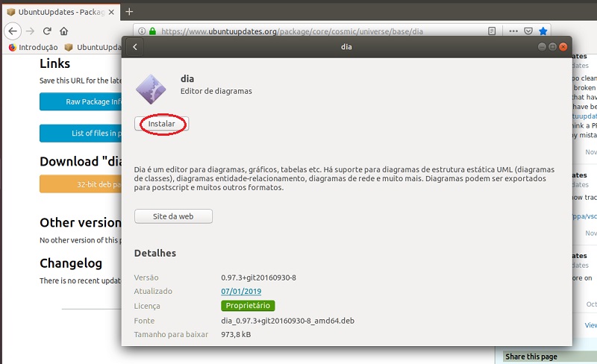This screenshot has height=364, width=597.
Task: Click the Changelog heading on webpage
Action: click(x=71, y=263)
